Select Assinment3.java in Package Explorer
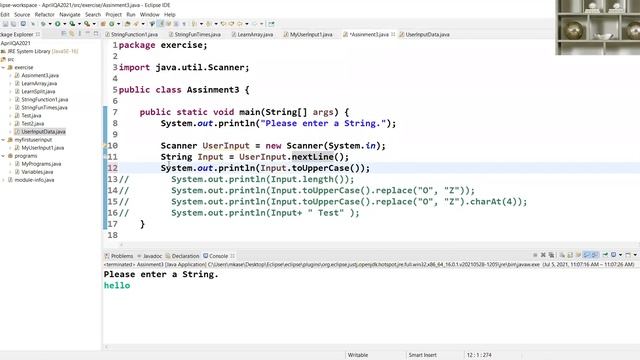This screenshot has width=640, height=360. [x=40, y=76]
